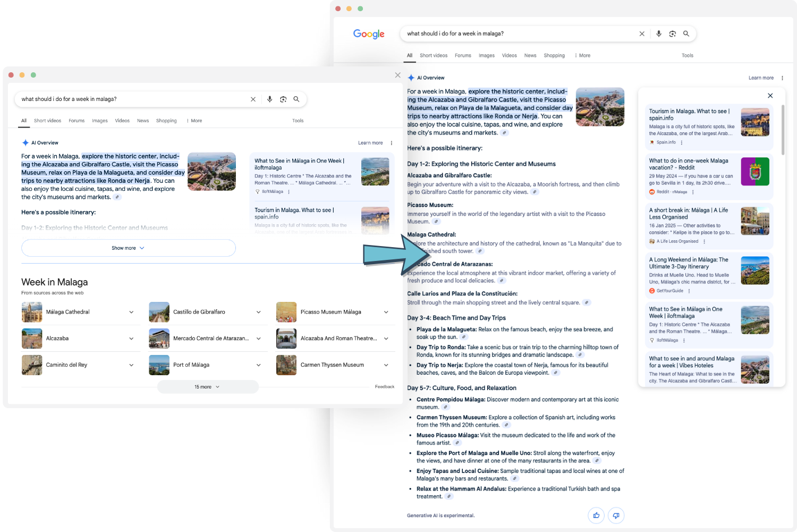
Task: Click search magnifier in left window
Action: 296,99
